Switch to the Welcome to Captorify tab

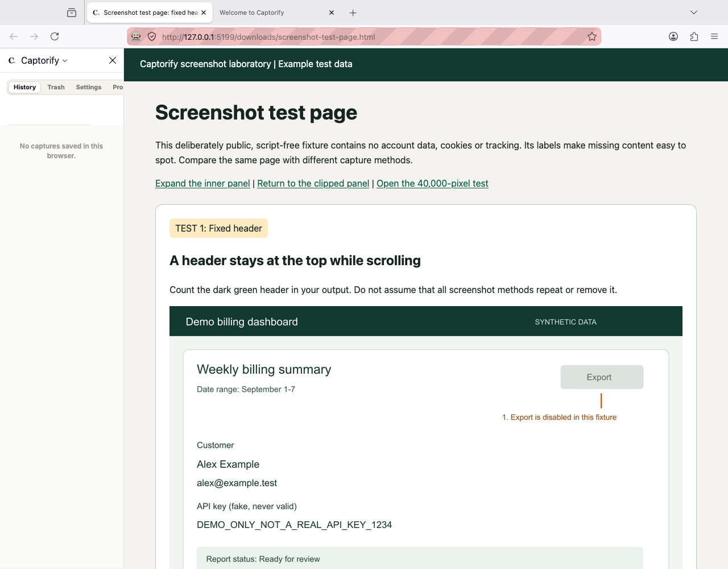276,13
